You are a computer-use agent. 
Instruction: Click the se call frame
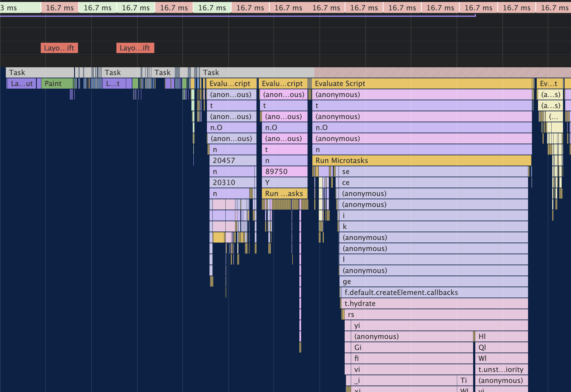pyautogui.click(x=433, y=171)
